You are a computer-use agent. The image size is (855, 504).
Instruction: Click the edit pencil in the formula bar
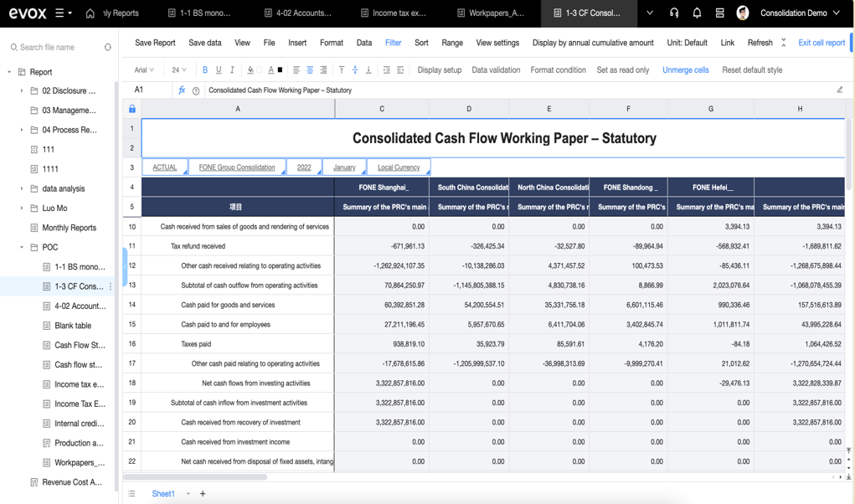(x=840, y=90)
